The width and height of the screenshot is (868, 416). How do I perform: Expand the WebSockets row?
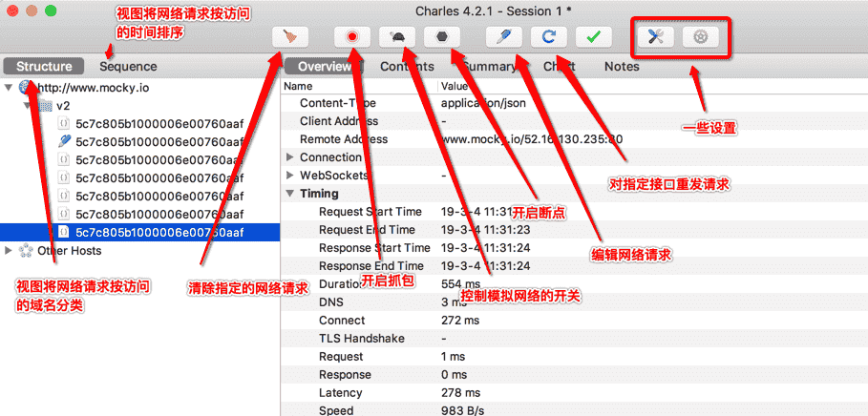[x=290, y=176]
